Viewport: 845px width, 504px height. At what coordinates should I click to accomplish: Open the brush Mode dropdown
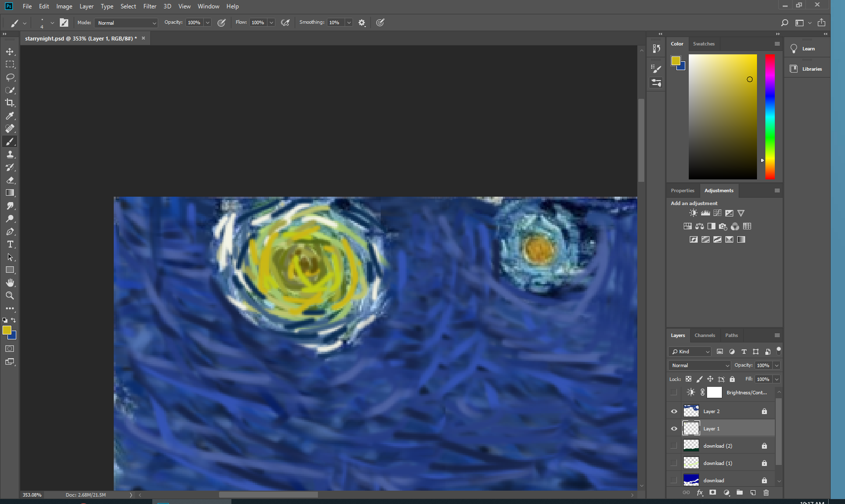[126, 23]
